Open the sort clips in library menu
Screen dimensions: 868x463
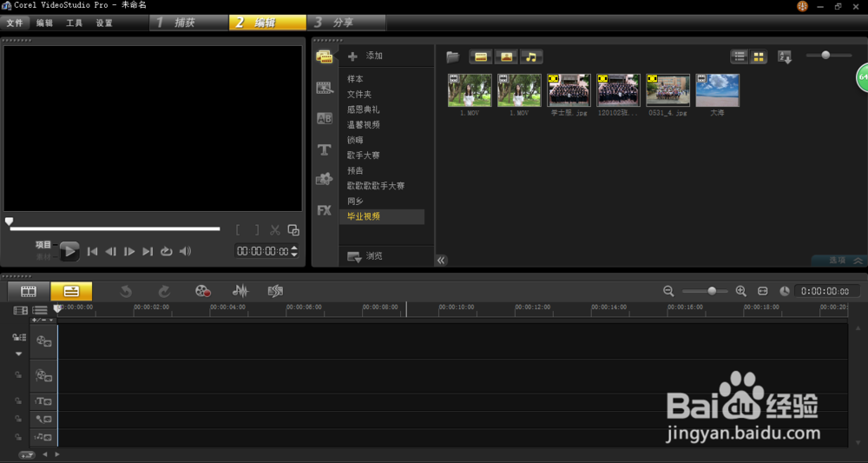(785, 56)
